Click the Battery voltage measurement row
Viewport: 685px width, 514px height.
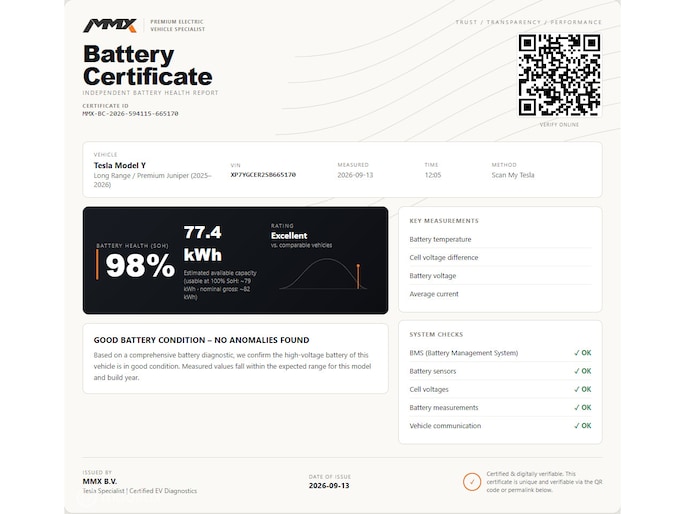[x=500, y=276]
